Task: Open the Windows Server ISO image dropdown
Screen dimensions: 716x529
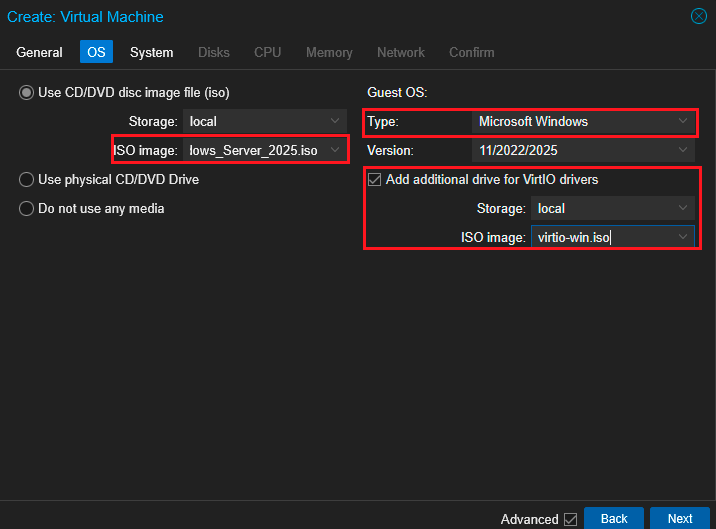Action: pos(335,150)
